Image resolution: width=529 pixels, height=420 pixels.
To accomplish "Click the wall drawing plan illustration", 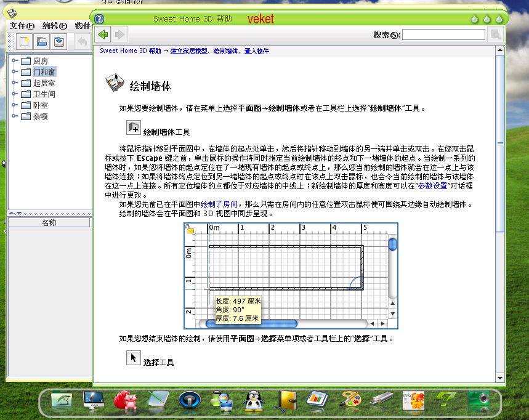I will (291, 276).
